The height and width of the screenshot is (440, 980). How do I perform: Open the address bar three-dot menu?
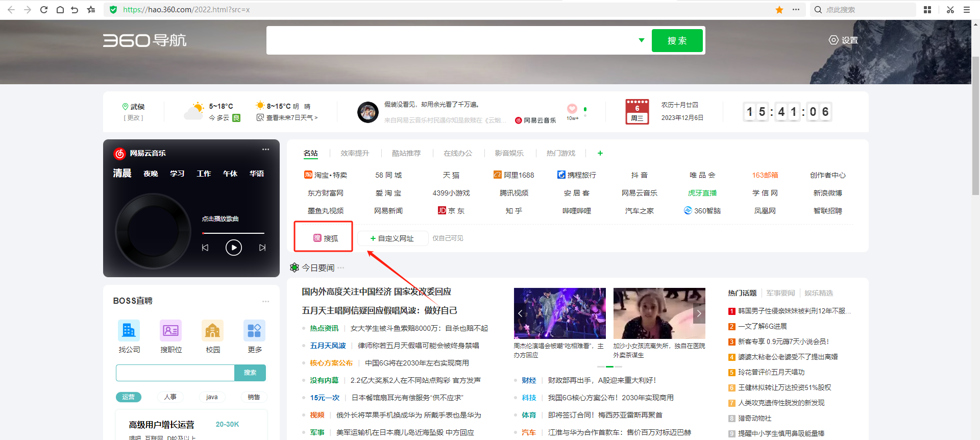click(x=796, y=10)
